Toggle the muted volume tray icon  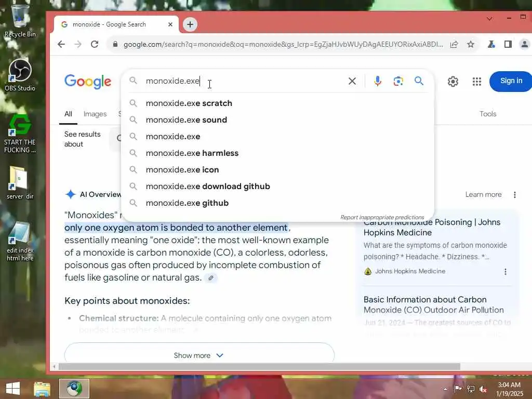coord(483,389)
